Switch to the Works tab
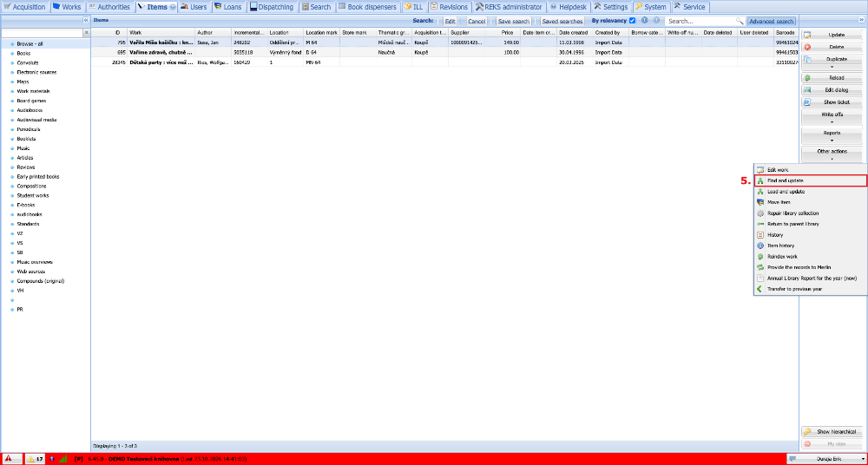Viewport: 868px width, 465px height. point(67,7)
